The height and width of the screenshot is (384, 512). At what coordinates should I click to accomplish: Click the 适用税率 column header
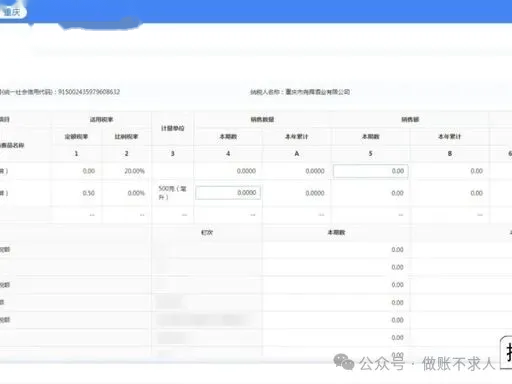pyautogui.click(x=101, y=119)
